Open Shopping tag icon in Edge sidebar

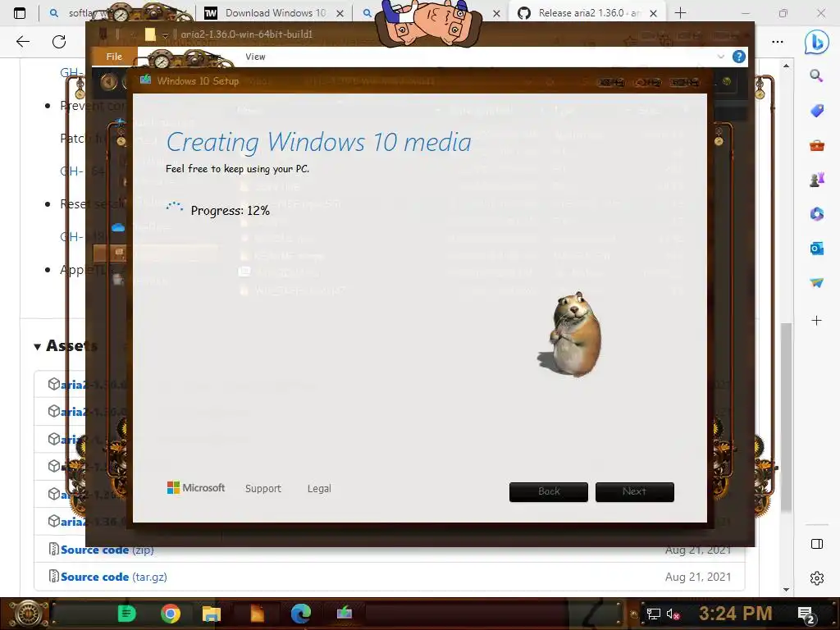click(x=816, y=111)
